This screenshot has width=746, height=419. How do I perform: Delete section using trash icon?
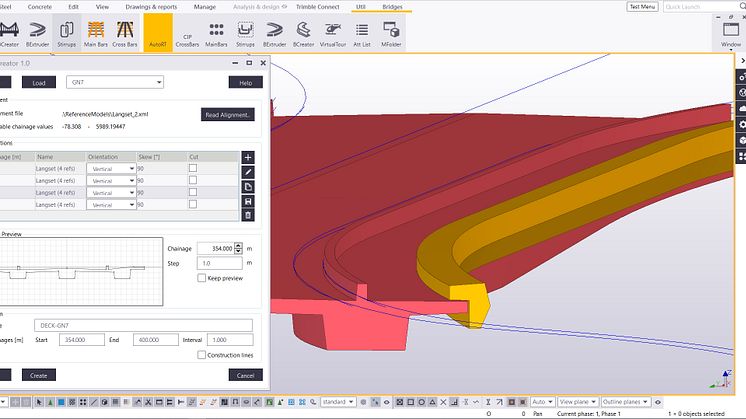coord(248,215)
